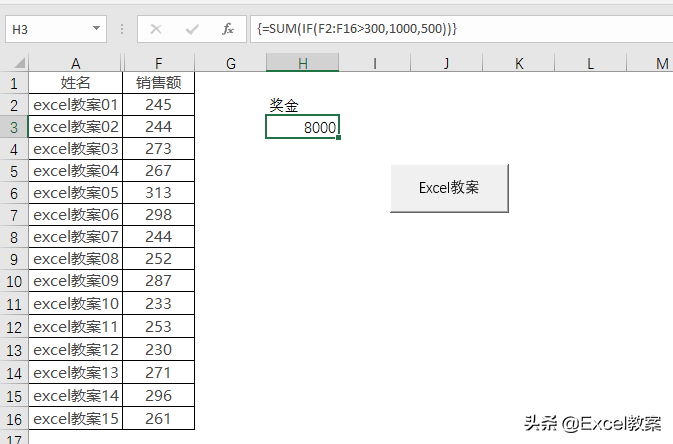The height and width of the screenshot is (444, 673).
Task: Click cell excel教案12
Action: click(x=76, y=350)
